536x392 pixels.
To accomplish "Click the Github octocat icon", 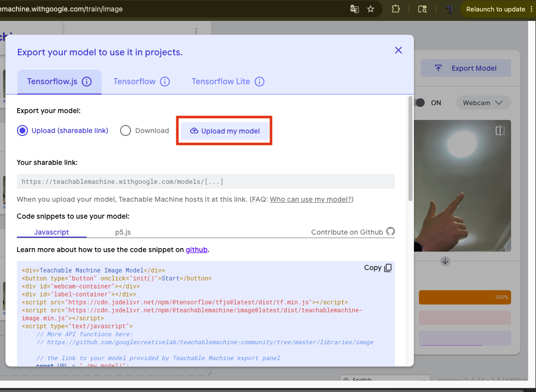I will click(x=391, y=232).
